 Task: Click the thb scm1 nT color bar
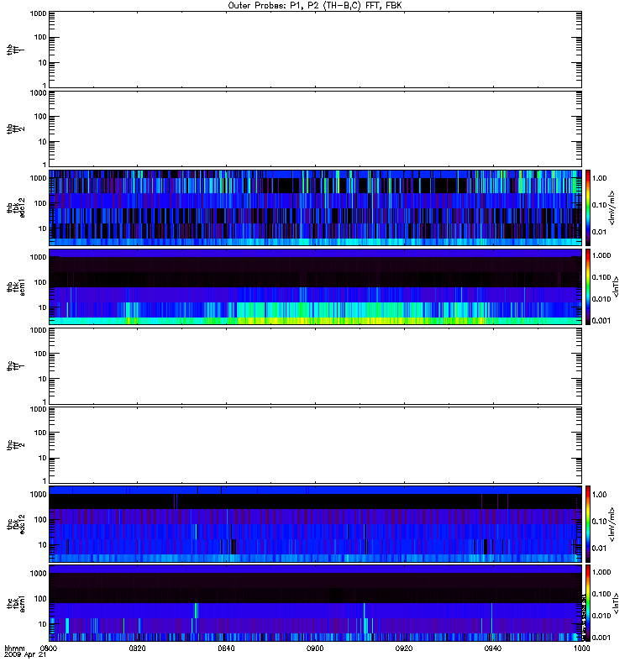pos(588,286)
